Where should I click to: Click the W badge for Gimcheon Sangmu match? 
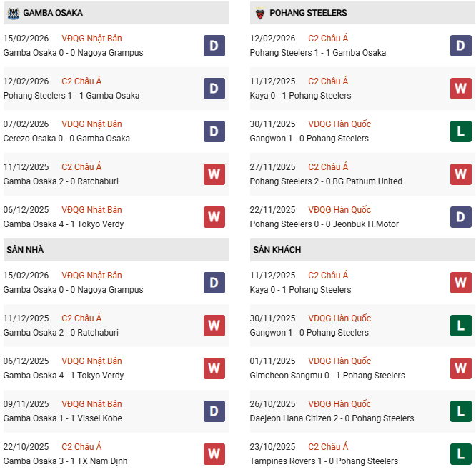[460, 368]
